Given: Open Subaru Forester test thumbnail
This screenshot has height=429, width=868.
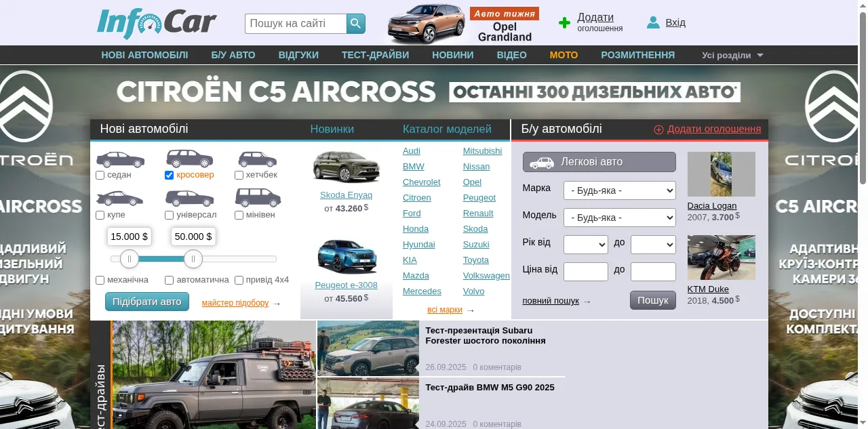Looking at the screenshot, I should coord(368,348).
